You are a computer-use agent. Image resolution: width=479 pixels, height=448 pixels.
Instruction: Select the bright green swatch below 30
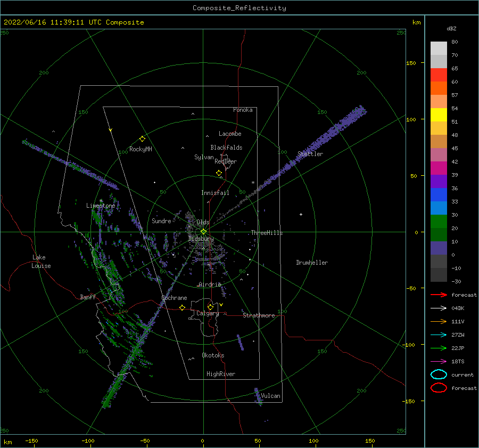[x=439, y=222]
